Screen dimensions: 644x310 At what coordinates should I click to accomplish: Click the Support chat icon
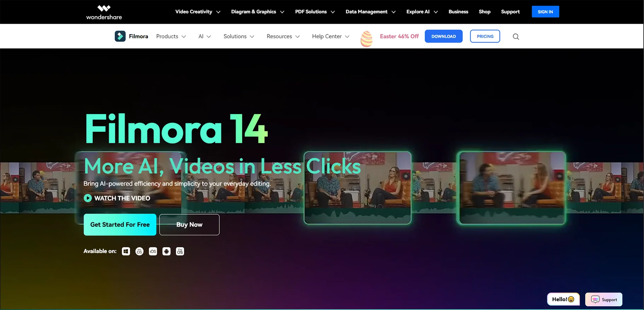pyautogui.click(x=595, y=299)
